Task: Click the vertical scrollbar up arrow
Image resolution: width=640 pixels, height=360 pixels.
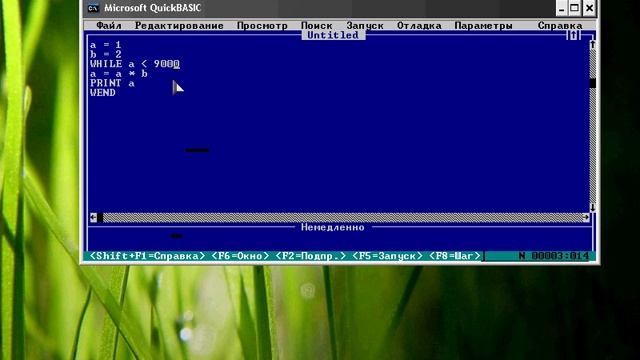Action: (x=593, y=44)
